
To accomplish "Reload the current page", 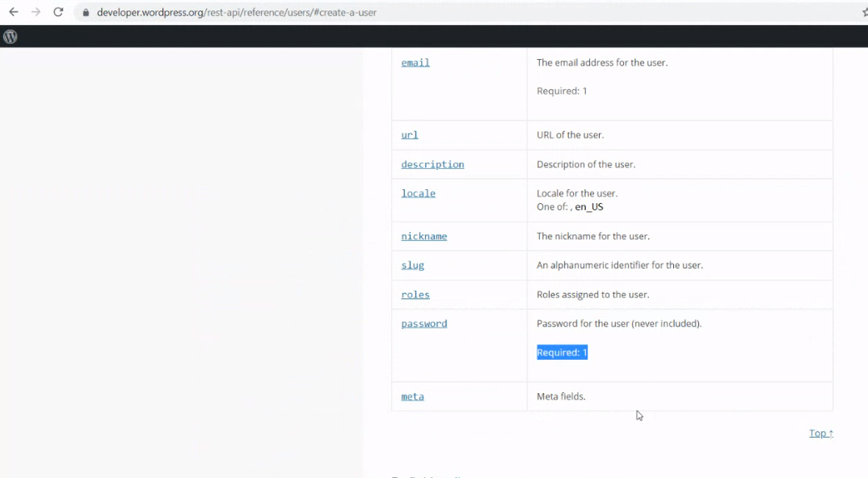I will pyautogui.click(x=58, y=12).
